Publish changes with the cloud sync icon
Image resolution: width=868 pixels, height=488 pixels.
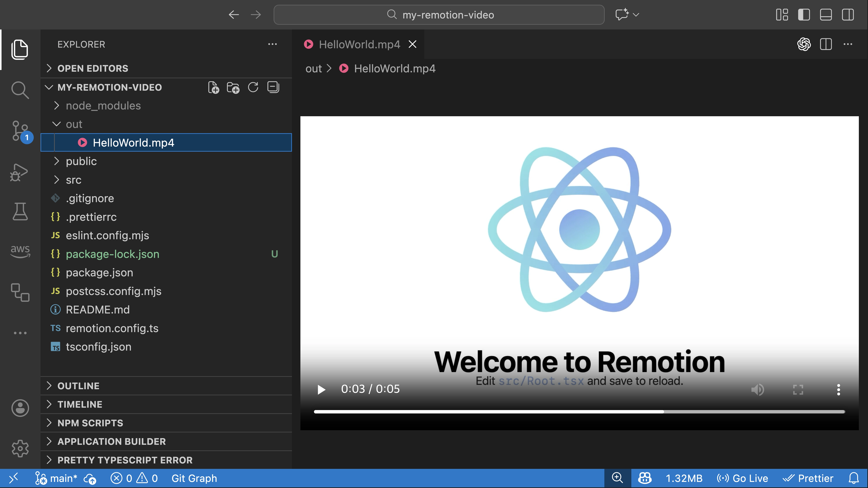[90, 479]
